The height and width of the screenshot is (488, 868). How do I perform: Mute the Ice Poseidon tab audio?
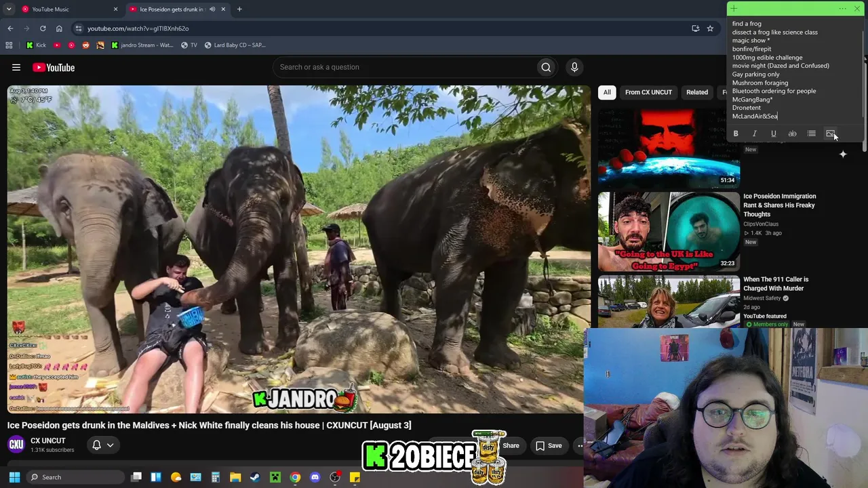click(x=212, y=9)
